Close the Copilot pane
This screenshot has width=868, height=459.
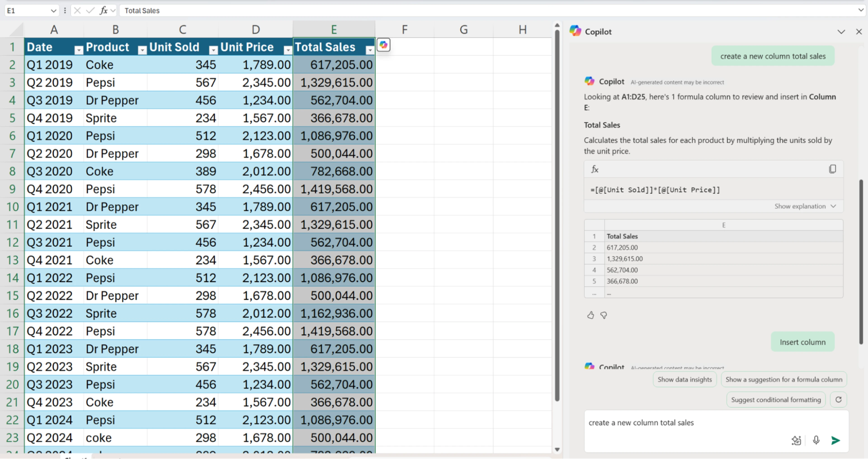[x=859, y=32]
